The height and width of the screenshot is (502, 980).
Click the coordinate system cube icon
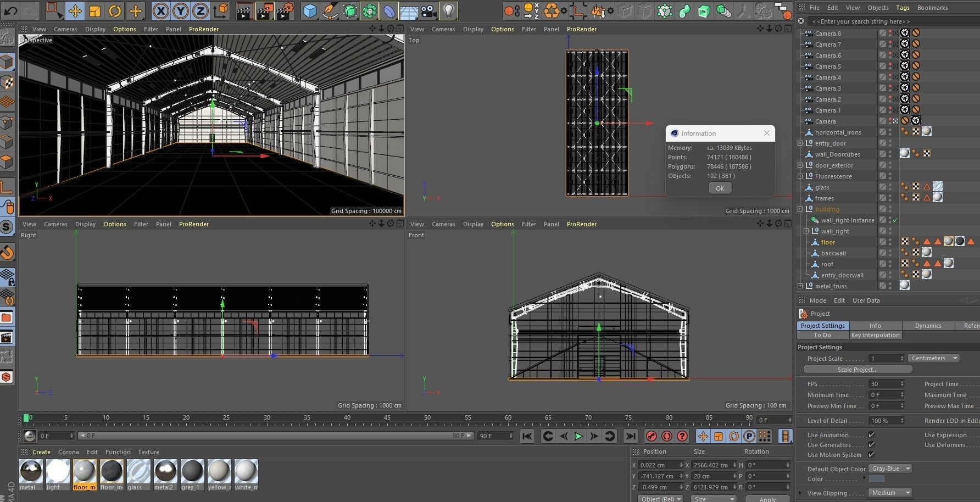coord(221,10)
